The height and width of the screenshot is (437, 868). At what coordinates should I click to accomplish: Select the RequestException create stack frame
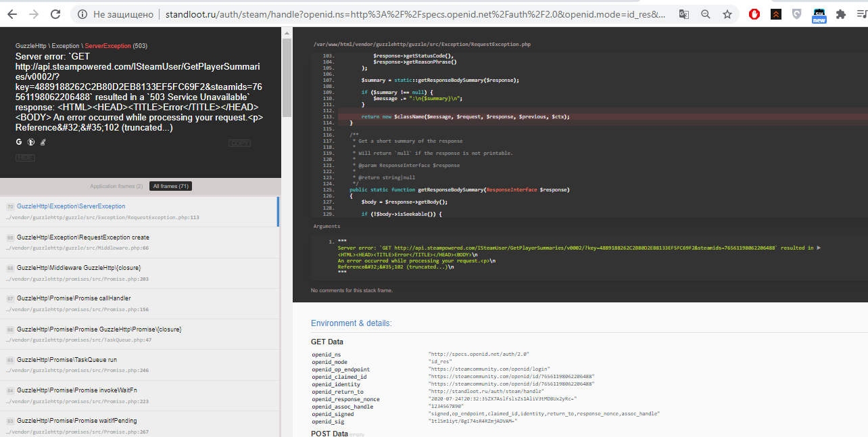pyautogui.click(x=83, y=237)
